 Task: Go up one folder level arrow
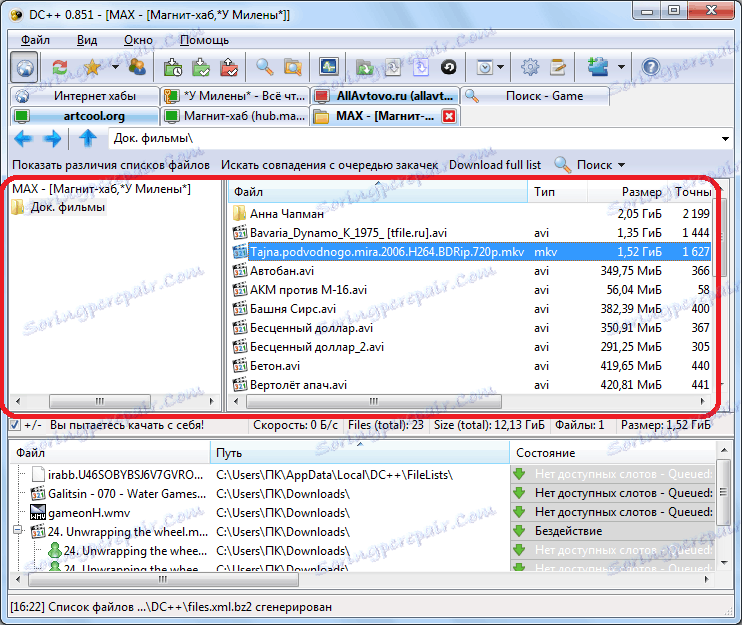pyautogui.click(x=88, y=139)
